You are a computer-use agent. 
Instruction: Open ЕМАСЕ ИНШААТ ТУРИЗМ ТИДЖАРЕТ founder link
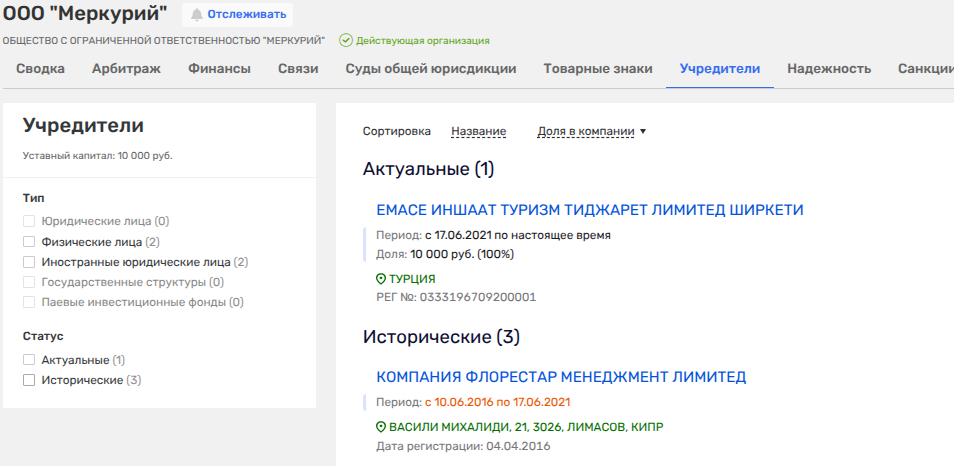pyautogui.click(x=589, y=210)
